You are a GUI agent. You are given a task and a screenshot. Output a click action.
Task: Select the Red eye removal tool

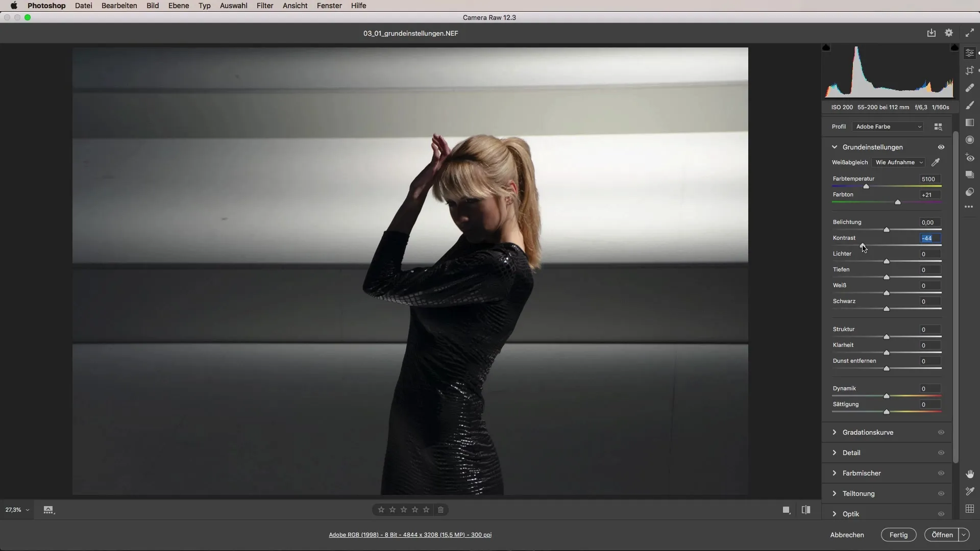970,158
